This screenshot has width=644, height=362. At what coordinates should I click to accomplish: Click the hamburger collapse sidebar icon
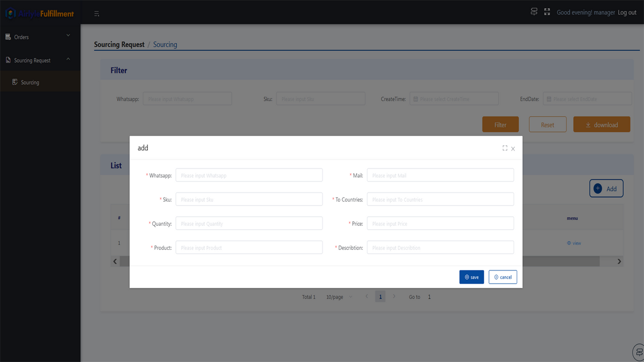coord(96,14)
